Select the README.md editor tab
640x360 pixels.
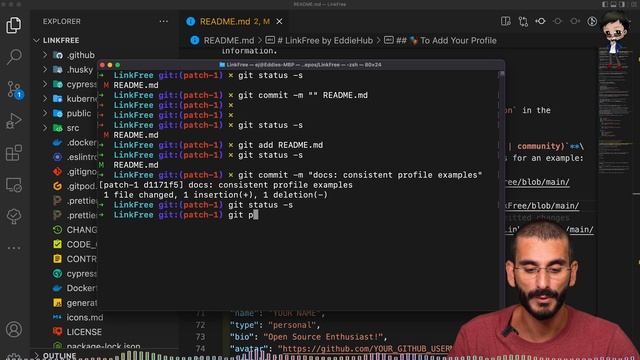[x=235, y=21]
